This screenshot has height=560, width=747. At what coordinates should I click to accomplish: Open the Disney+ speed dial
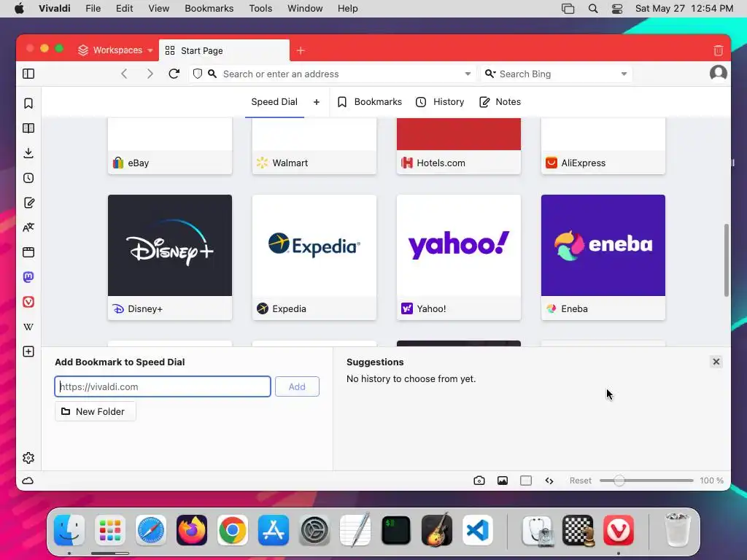pos(170,257)
